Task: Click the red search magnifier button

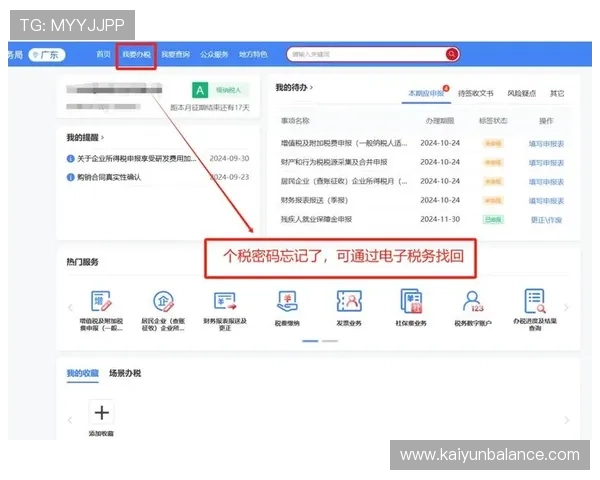Action: pos(452,54)
